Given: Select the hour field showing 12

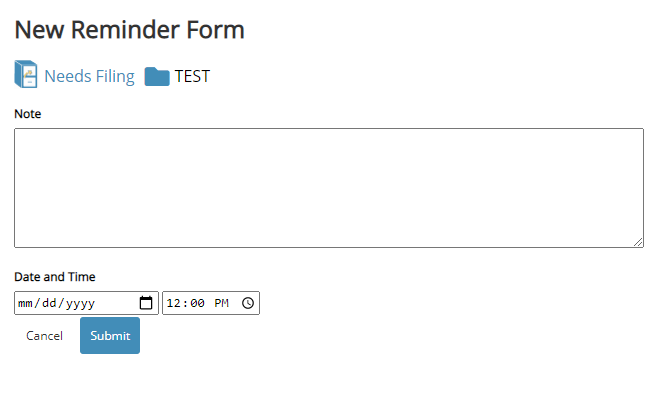Looking at the screenshot, I should click(x=175, y=303).
